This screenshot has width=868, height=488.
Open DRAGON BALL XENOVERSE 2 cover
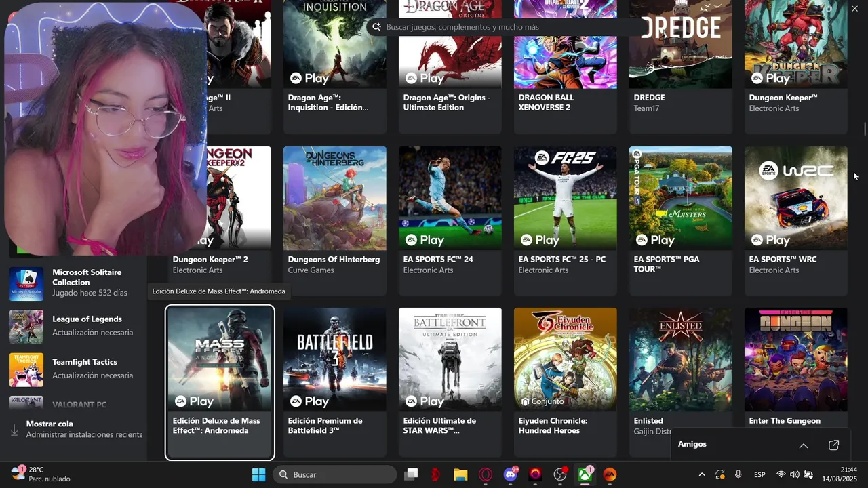[x=566, y=44]
